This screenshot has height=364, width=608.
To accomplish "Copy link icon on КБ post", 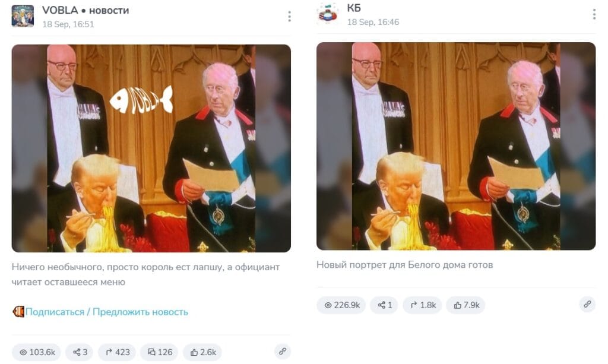I will (587, 304).
